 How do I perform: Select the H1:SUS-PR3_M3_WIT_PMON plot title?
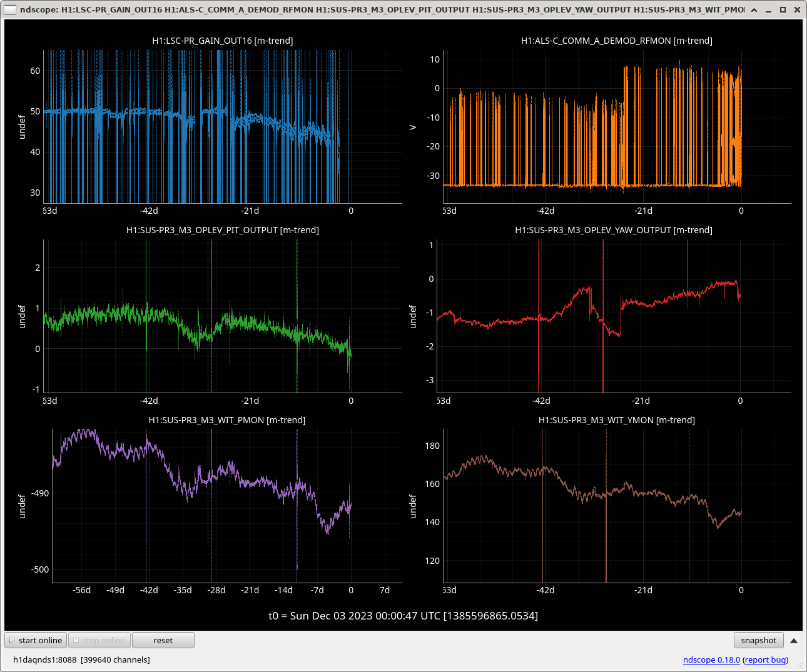pos(226,420)
